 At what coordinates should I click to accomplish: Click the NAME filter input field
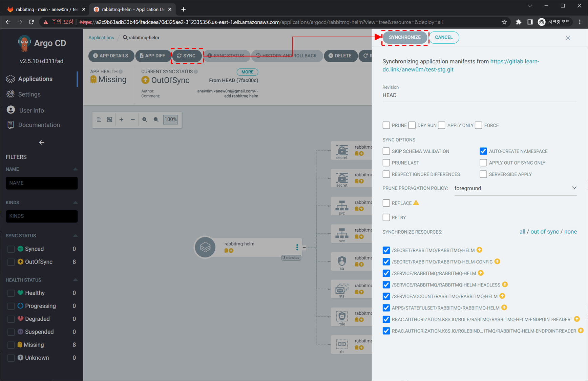42,183
